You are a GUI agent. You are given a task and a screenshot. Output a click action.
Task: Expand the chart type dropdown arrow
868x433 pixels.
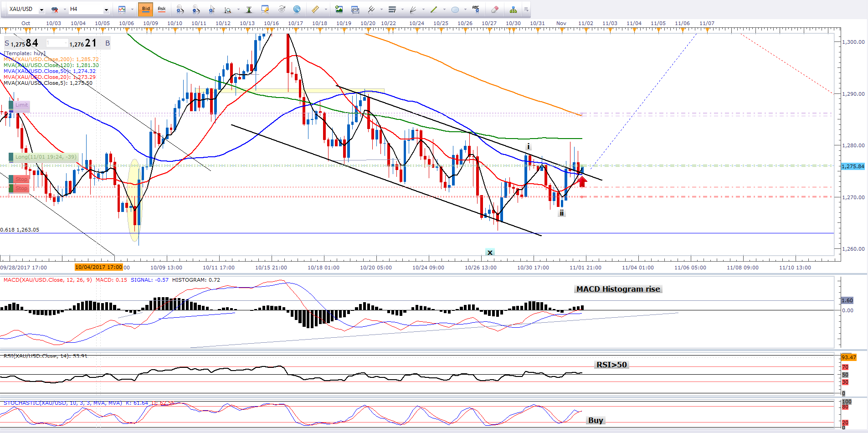click(132, 9)
